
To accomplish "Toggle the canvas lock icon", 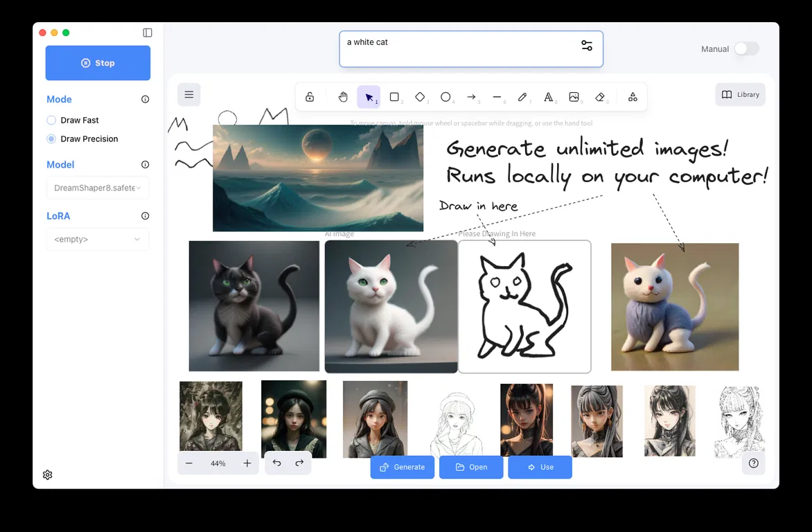I will tap(310, 97).
